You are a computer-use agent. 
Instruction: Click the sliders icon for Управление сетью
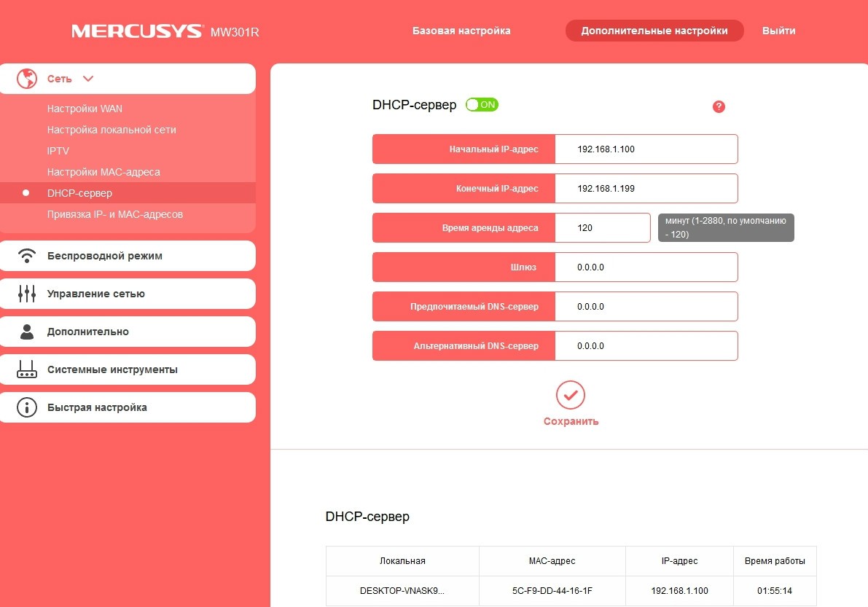(x=27, y=294)
